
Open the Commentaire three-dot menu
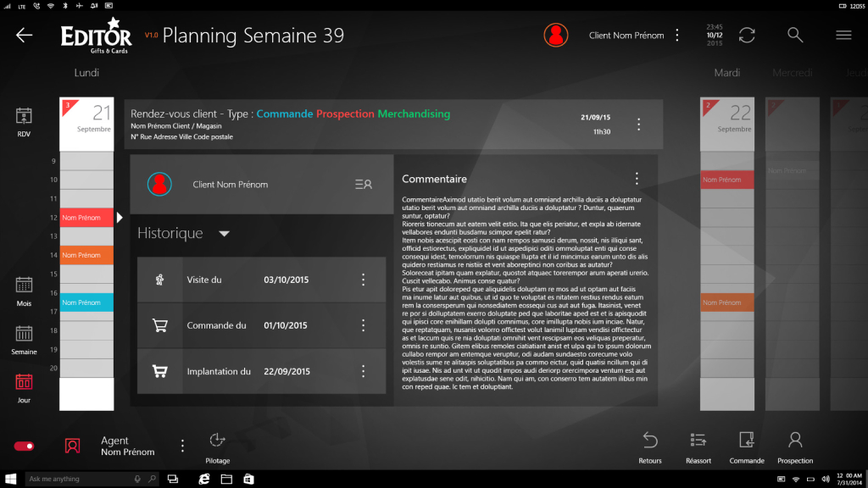(637, 179)
